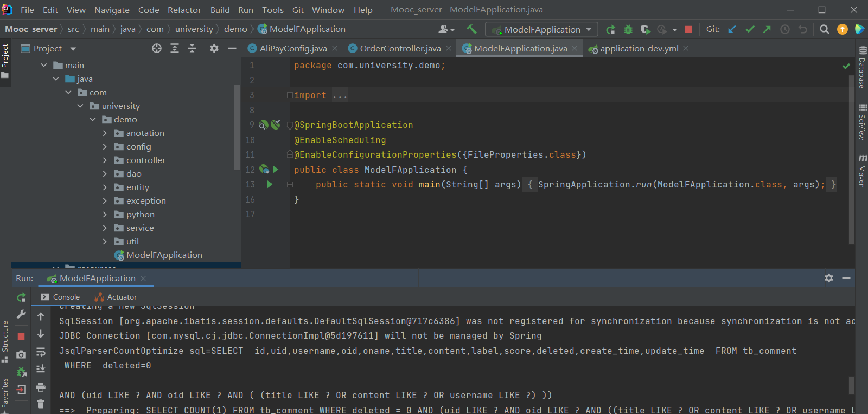868x414 pixels.
Task: Toggle fold on import statement line
Action: click(290, 95)
